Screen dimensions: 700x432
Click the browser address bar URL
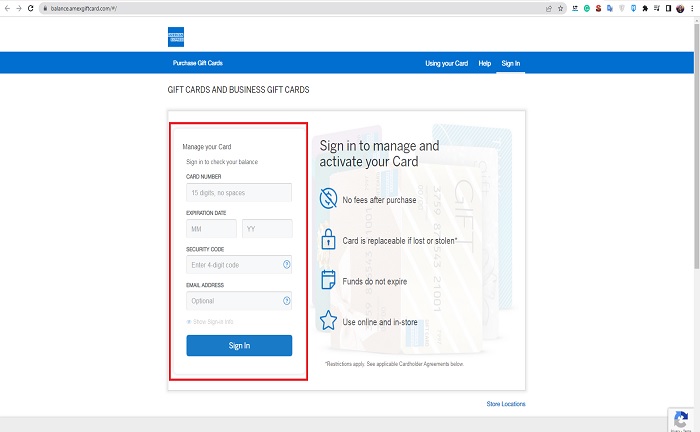tap(84, 8)
